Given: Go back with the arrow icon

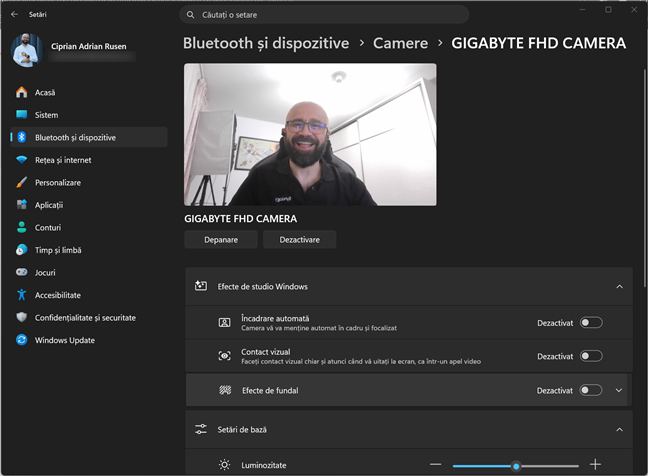Looking at the screenshot, I should coord(14,14).
